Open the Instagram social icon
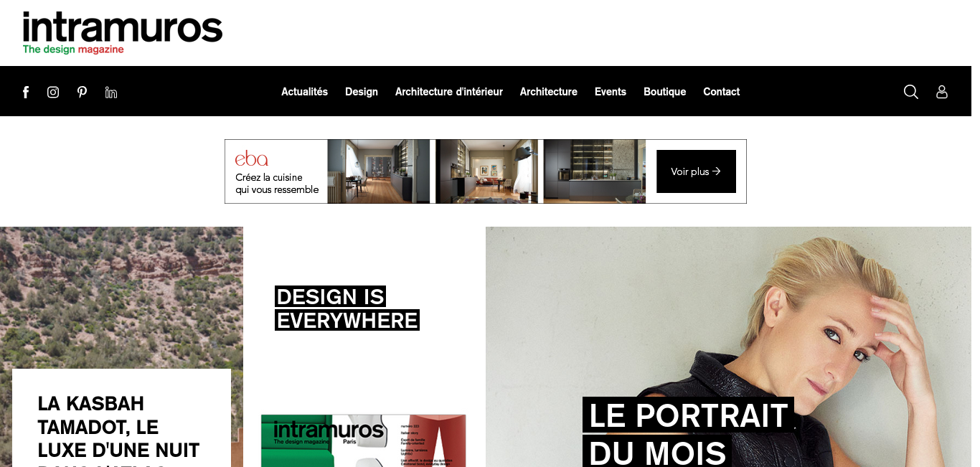 (53, 92)
